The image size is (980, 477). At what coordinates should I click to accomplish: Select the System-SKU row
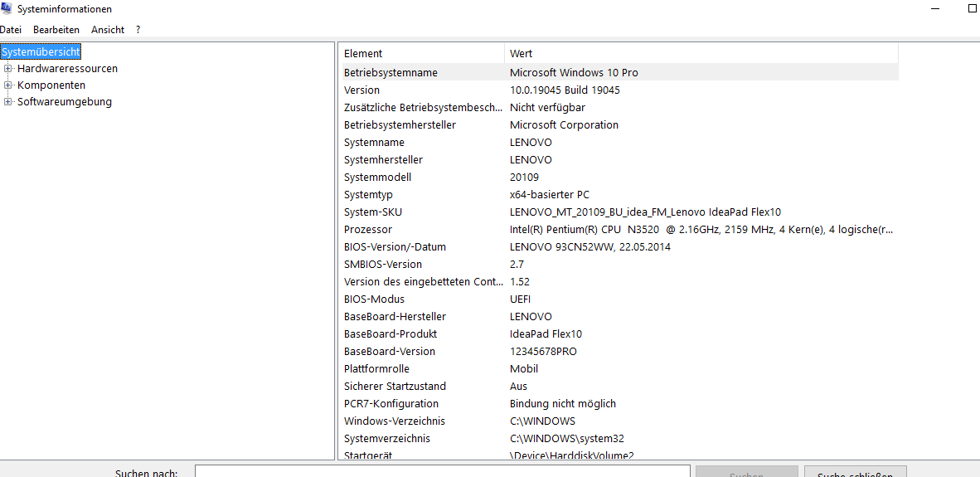pyautogui.click(x=620, y=212)
